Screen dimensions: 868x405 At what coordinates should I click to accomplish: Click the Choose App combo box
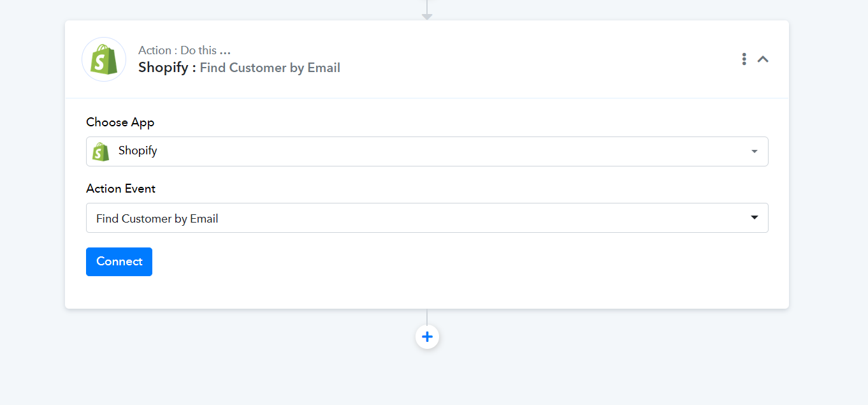[x=427, y=151]
